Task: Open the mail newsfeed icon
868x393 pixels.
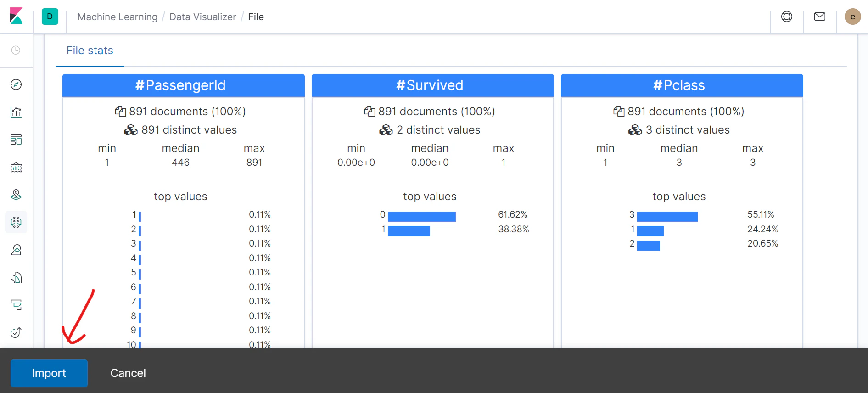Action: click(820, 17)
